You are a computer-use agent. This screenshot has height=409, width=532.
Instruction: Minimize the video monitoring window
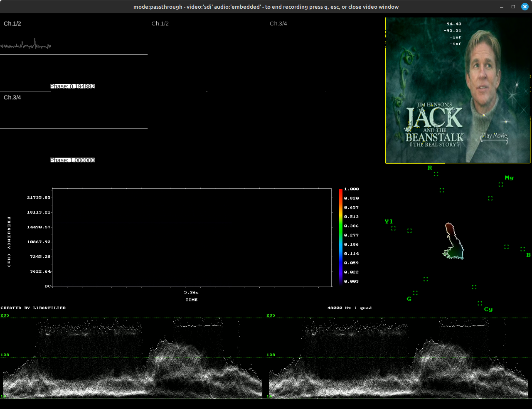(502, 7)
